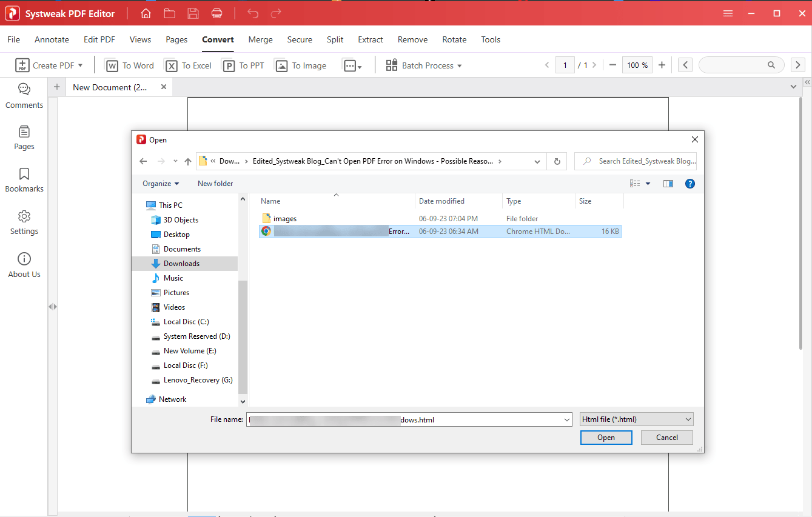This screenshot has width=812, height=517.
Task: Go back in Open dialog
Action: tap(143, 161)
